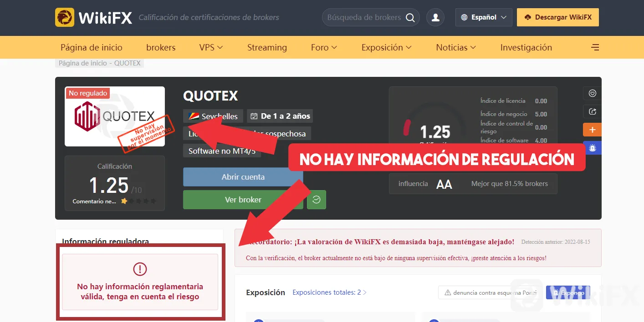The height and width of the screenshot is (322, 644).
Task: Go to Página de inicio menu item
Action: click(x=92, y=47)
